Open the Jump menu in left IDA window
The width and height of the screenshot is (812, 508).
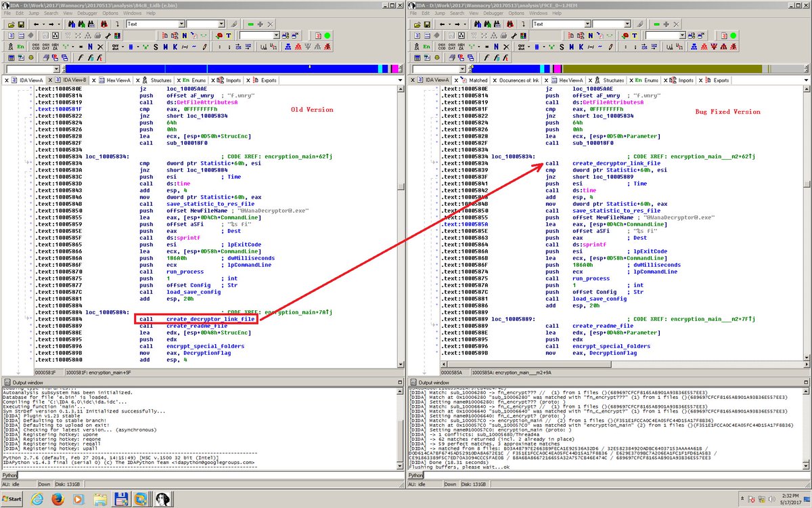[x=33, y=13]
